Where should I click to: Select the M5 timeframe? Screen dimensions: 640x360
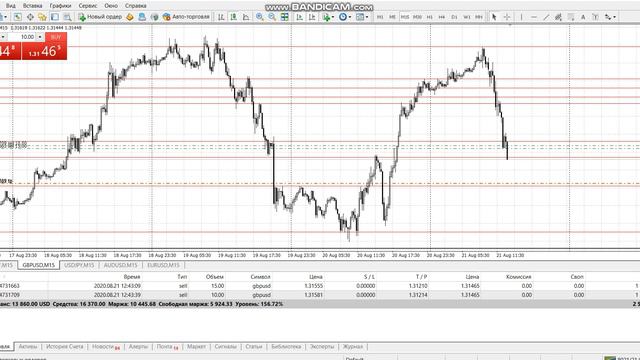(x=392, y=17)
